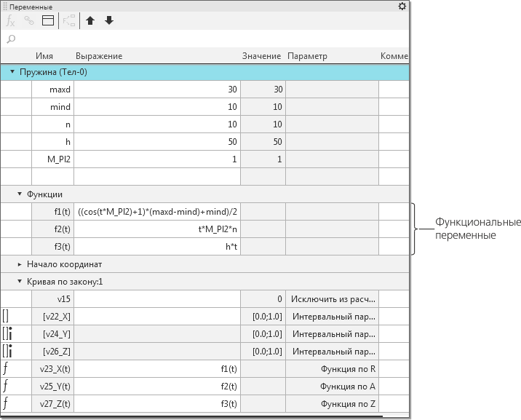Collapse the Кривая по закону:1 section
This screenshot has width=521, height=420.
20,282
